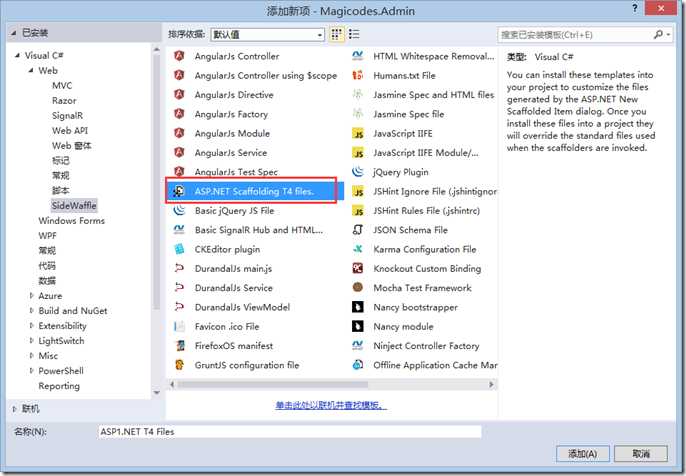Click the template list horizontal scrollbar

[272, 385]
